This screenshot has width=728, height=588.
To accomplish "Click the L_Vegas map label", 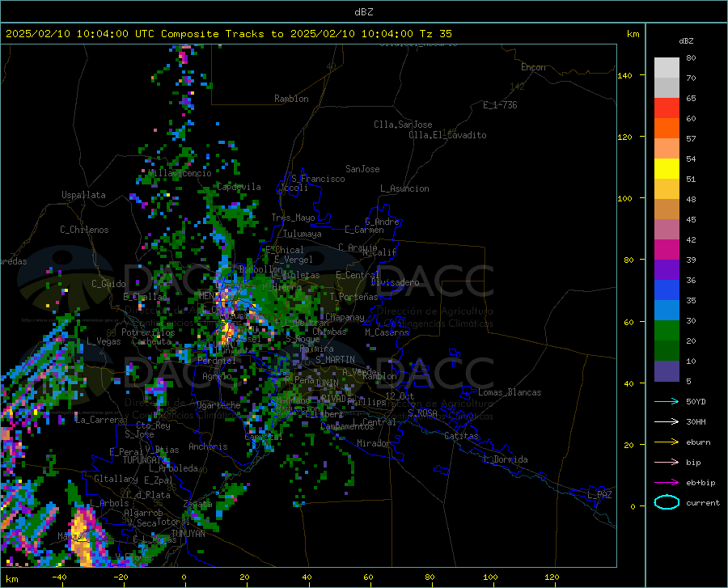I will tap(104, 341).
